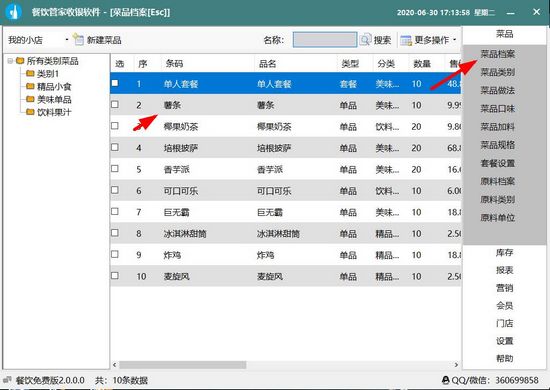The image size is (550, 390).
Task: Go to 原料档案 menu entry
Action: 497,181
